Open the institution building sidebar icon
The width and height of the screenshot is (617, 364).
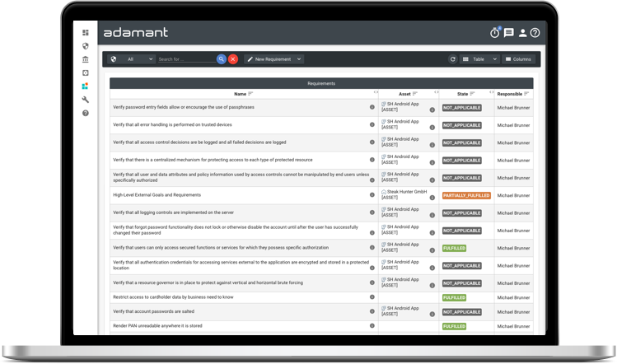pos(86,59)
